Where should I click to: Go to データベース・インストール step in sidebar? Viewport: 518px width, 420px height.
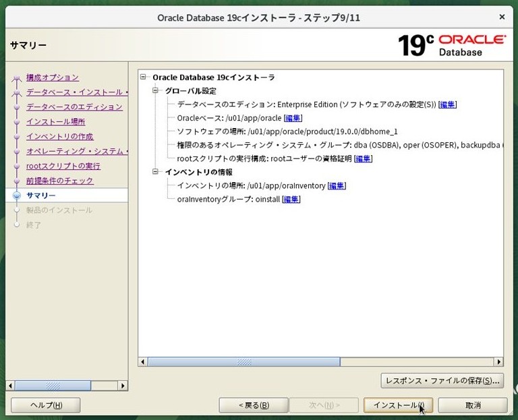[77, 92]
